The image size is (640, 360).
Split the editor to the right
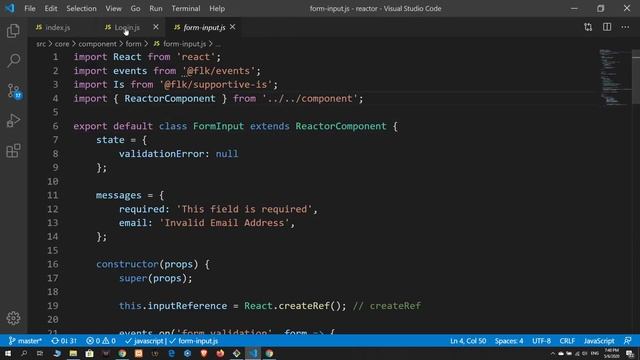click(607, 27)
